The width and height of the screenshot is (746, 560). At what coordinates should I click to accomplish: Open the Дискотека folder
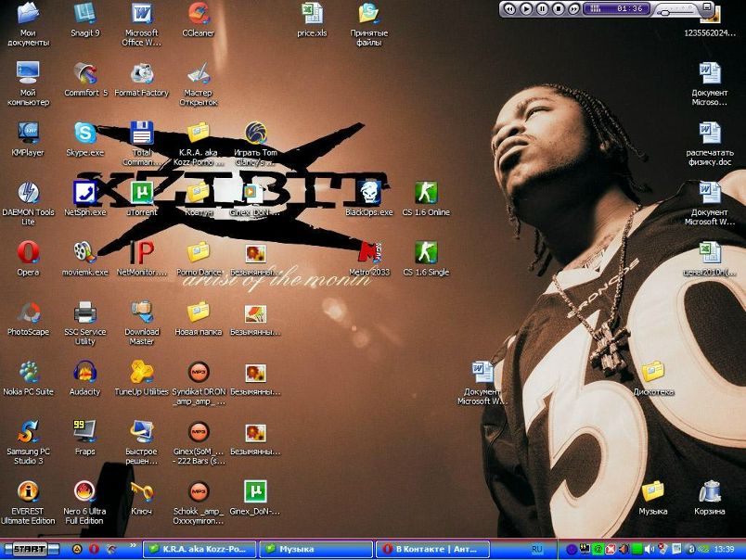(653, 372)
